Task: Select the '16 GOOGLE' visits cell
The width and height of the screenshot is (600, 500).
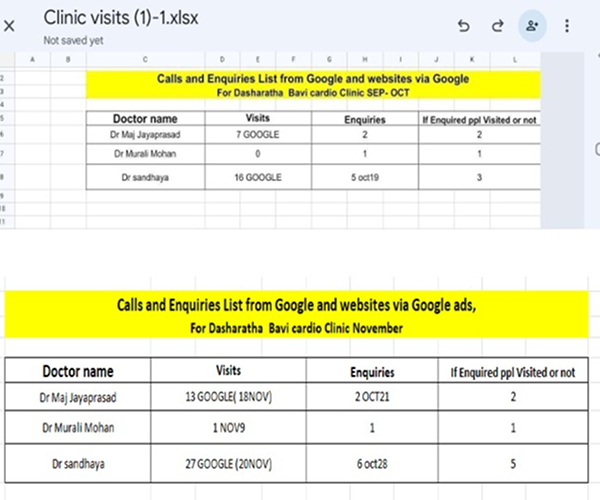Action: (x=258, y=177)
